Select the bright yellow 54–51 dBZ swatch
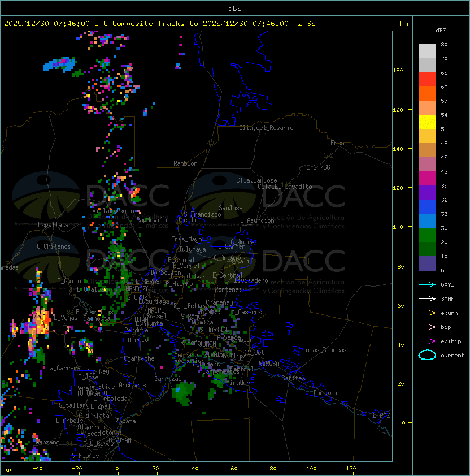 [x=427, y=122]
